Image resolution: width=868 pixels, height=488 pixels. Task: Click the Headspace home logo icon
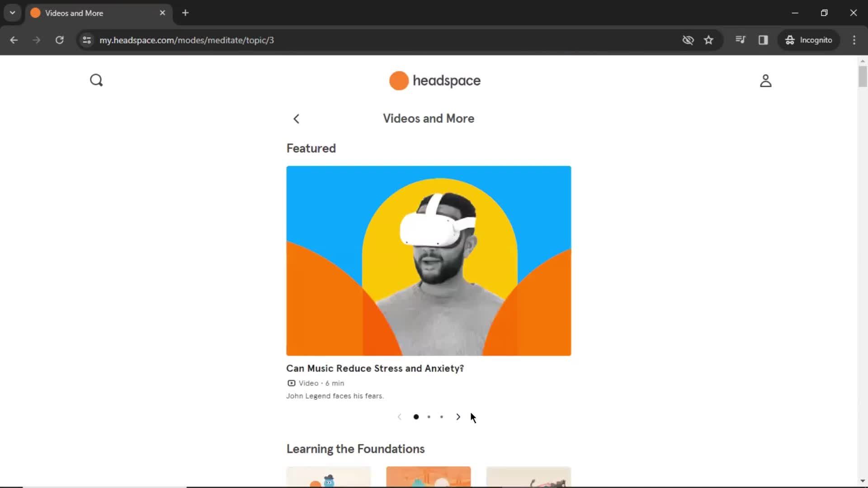click(x=434, y=80)
